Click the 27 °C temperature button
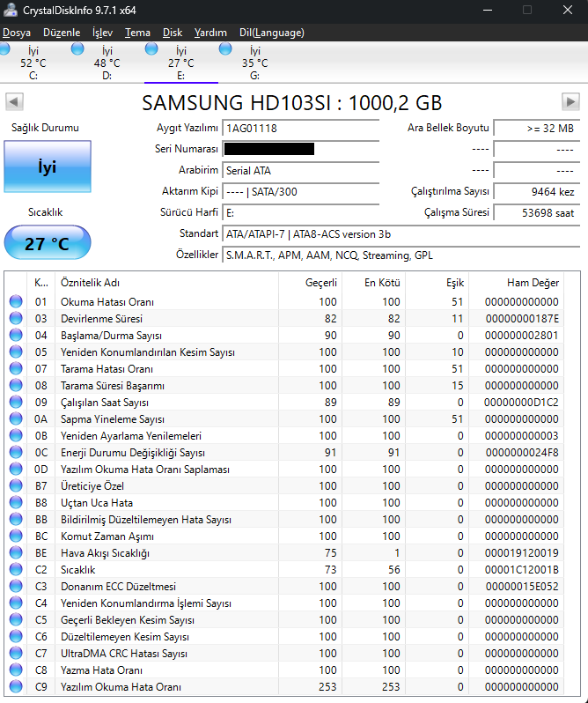This screenshot has height=703, width=588. (x=48, y=242)
